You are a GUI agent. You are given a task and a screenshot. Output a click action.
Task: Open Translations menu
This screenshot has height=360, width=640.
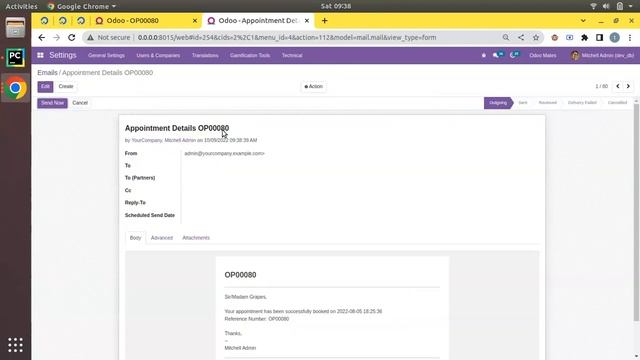pos(205,55)
